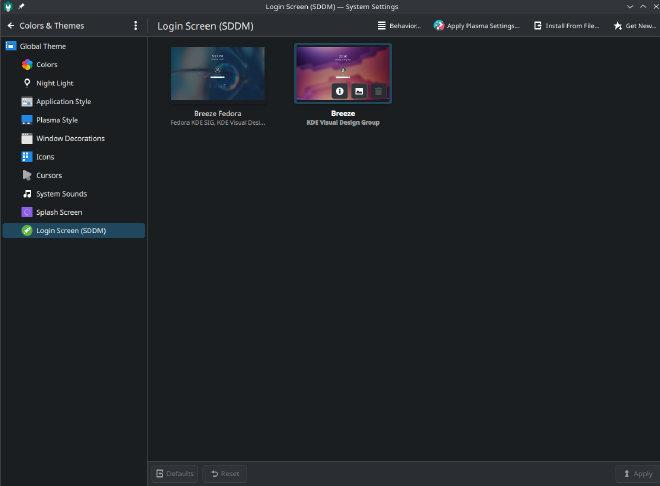Click Get New themes button
The height and width of the screenshot is (486, 660).
pyautogui.click(x=635, y=26)
